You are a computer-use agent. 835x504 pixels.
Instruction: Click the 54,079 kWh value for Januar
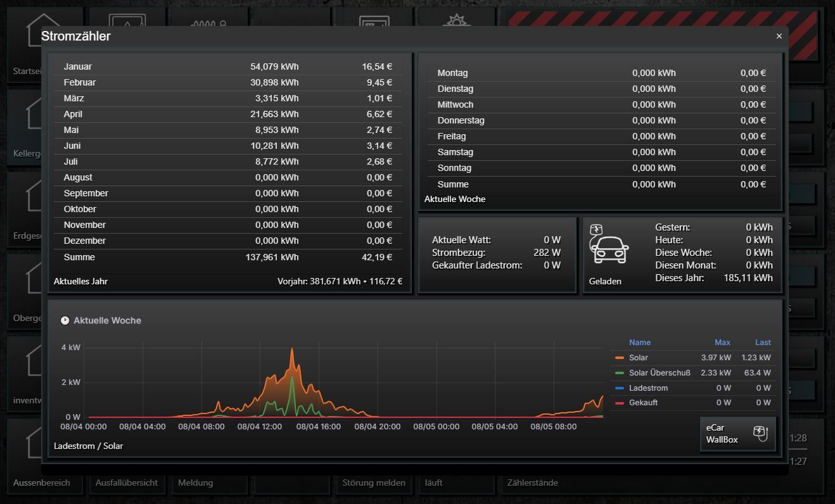click(x=274, y=66)
